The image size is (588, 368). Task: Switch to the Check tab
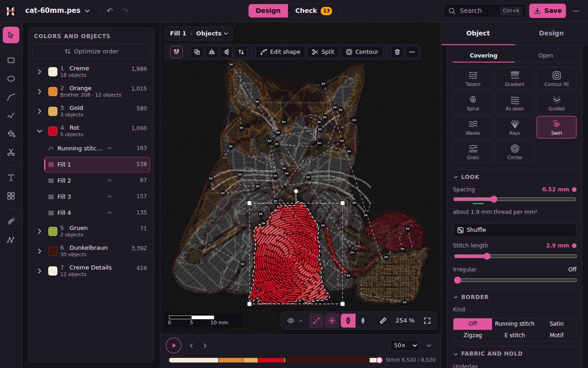(314, 11)
